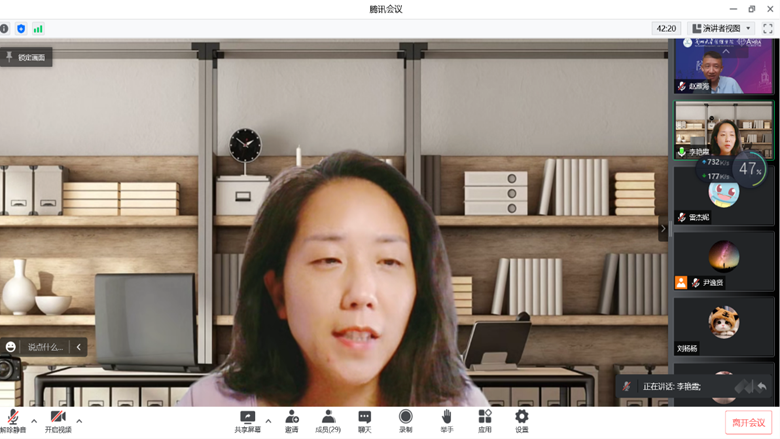
Task: Start screen sharing with 共享屏幕
Action: [x=247, y=421]
